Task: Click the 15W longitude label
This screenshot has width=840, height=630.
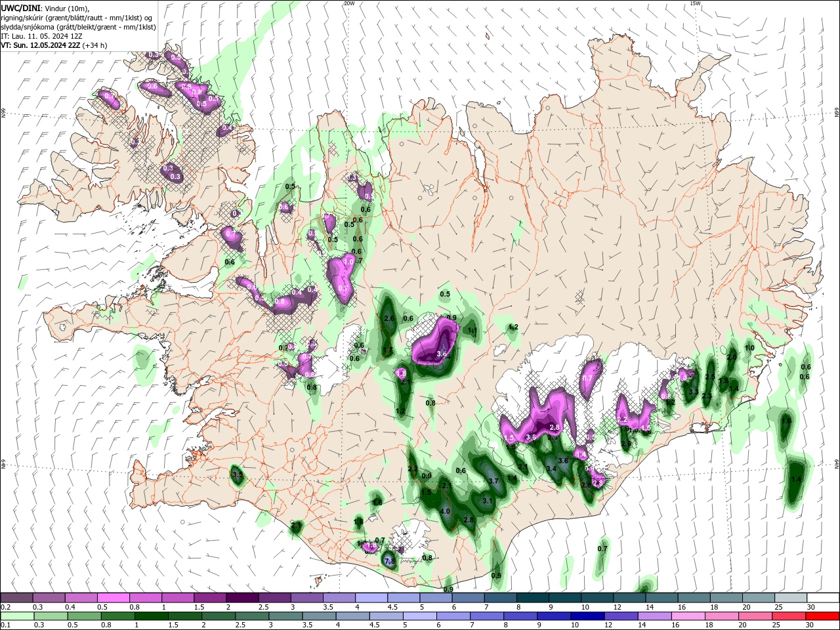Action: (695, 3)
